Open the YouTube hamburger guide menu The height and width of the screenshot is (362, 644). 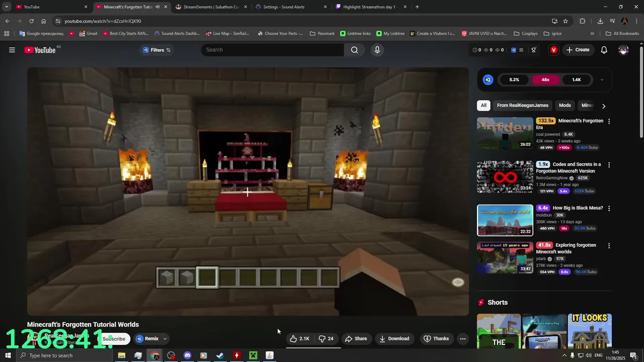(x=12, y=50)
